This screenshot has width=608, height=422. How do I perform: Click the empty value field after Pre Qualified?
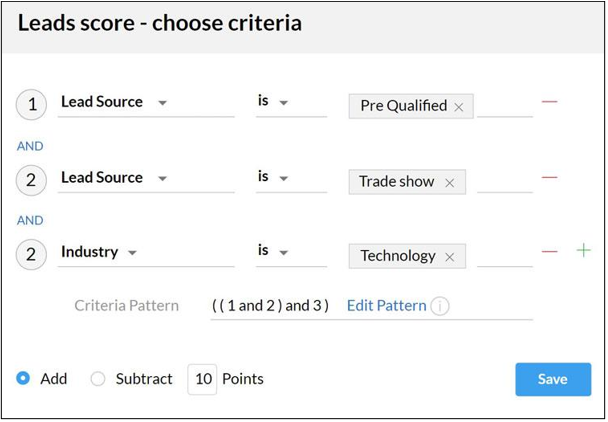(505, 106)
